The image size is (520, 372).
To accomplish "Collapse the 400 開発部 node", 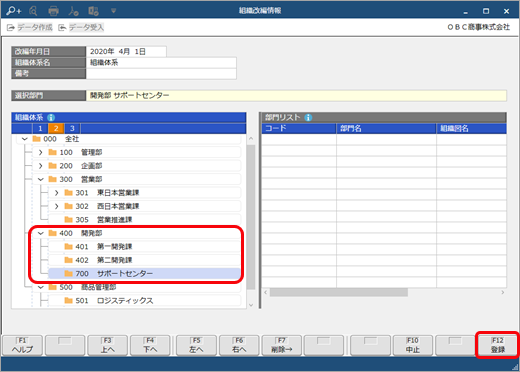I will [41, 233].
